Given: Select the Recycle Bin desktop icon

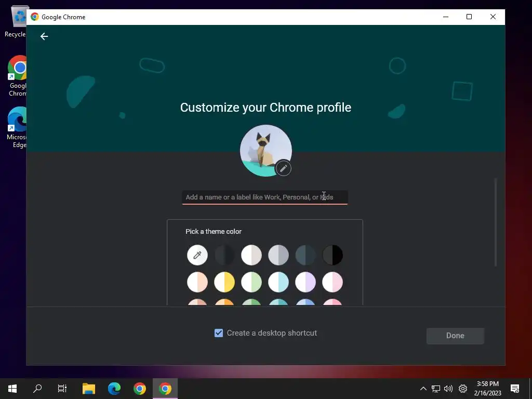Looking at the screenshot, I should 15,21.
